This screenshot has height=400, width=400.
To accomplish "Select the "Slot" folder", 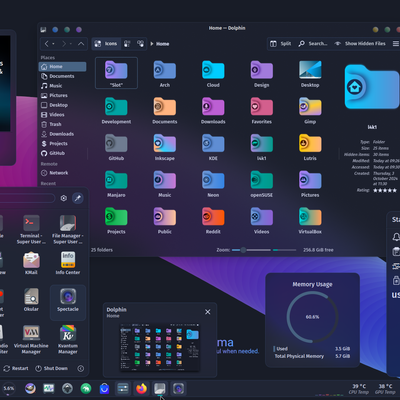I will [116, 73].
